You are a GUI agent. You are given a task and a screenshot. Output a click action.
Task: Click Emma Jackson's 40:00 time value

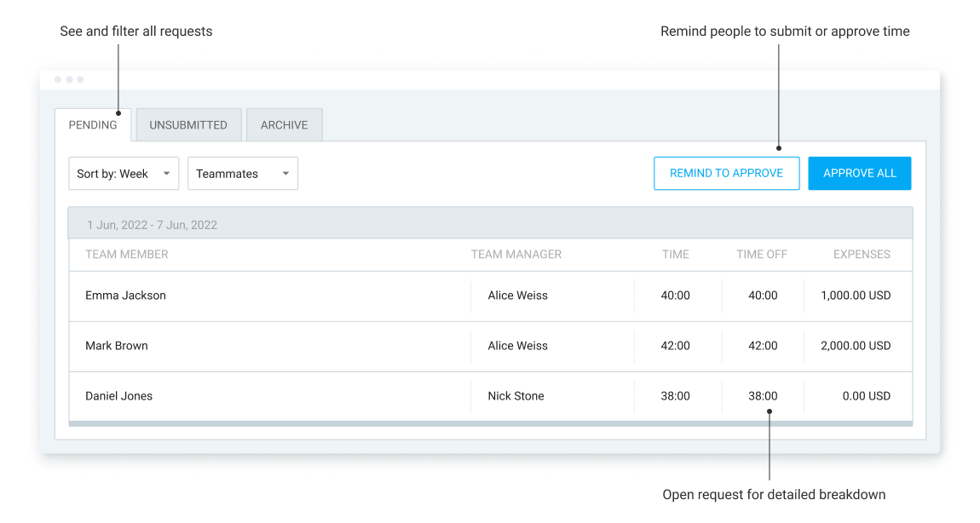pos(675,296)
